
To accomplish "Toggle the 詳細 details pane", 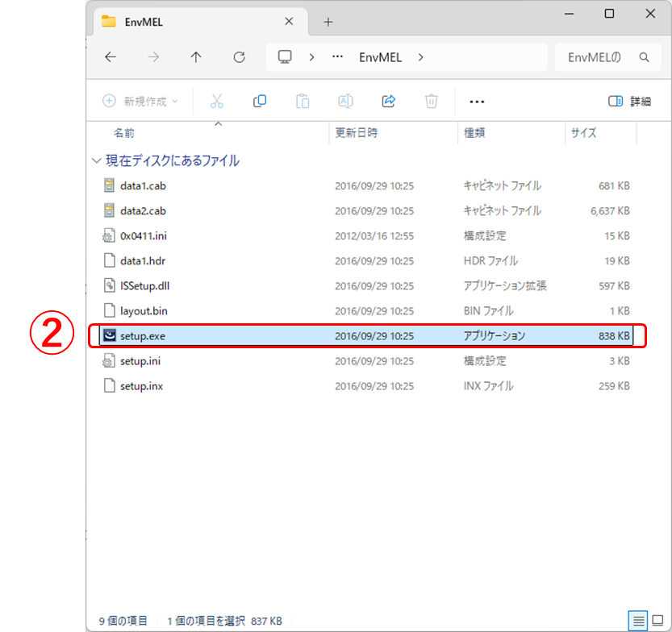I will tap(629, 102).
